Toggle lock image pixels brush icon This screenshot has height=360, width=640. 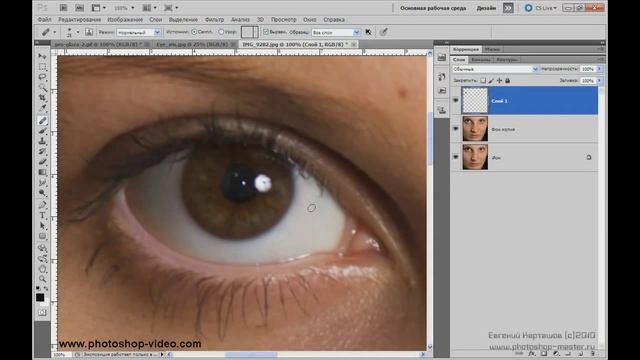[491, 80]
